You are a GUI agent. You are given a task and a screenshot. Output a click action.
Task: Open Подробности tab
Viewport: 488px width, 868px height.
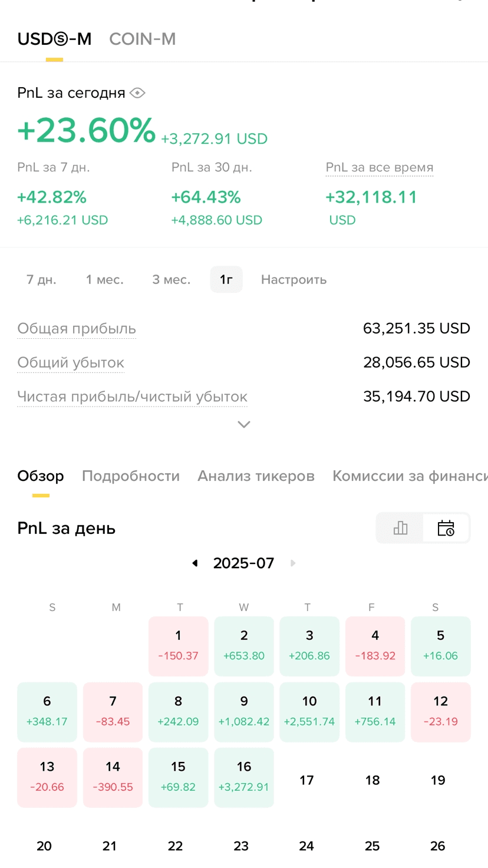point(131,476)
